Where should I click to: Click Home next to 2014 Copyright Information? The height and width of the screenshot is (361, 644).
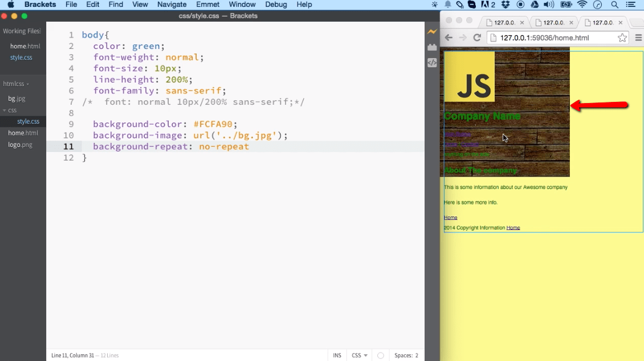click(x=513, y=228)
